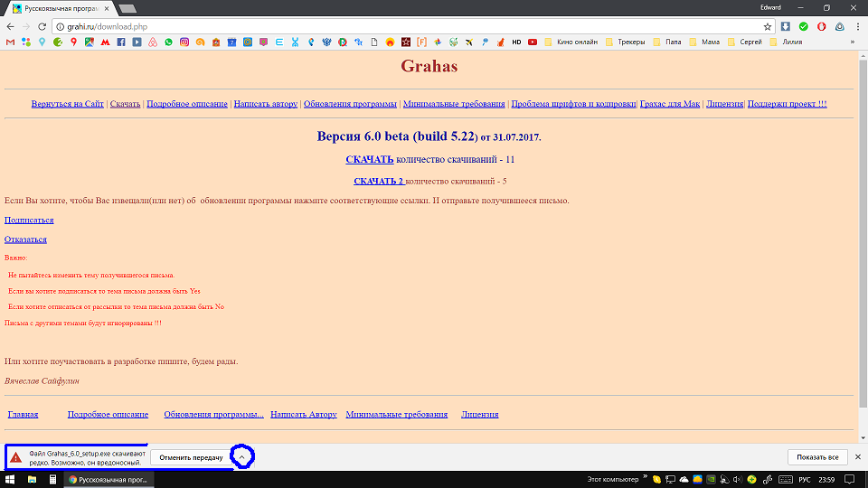The image size is (868, 488).
Task: Reload the page
Action: pos(42,26)
